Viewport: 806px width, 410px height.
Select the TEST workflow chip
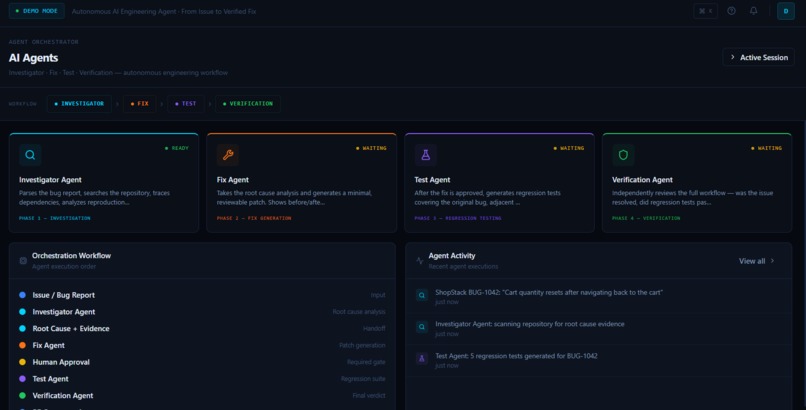point(186,104)
